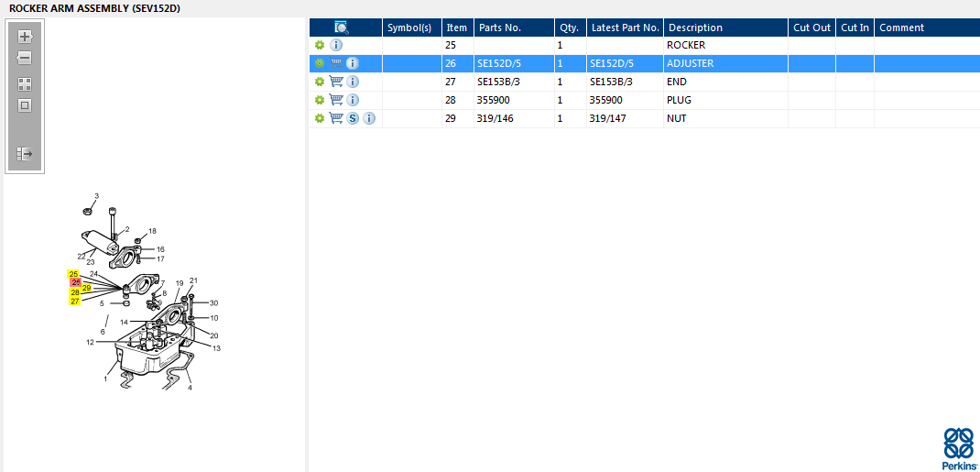This screenshot has width=980, height=472.
Task: Open info icon for ADJUSTER row
Action: click(353, 63)
